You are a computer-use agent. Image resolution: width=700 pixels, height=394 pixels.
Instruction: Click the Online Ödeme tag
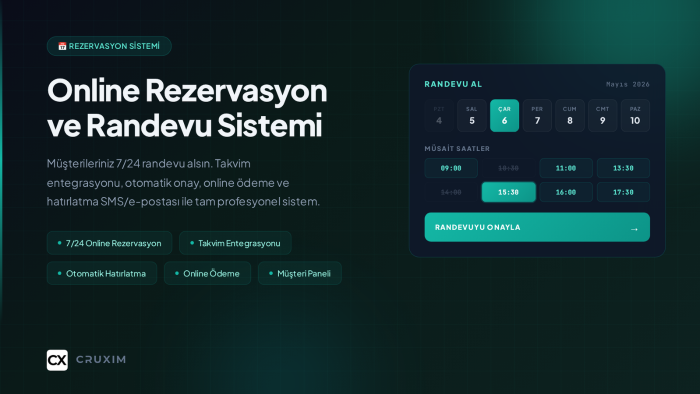[207, 274]
